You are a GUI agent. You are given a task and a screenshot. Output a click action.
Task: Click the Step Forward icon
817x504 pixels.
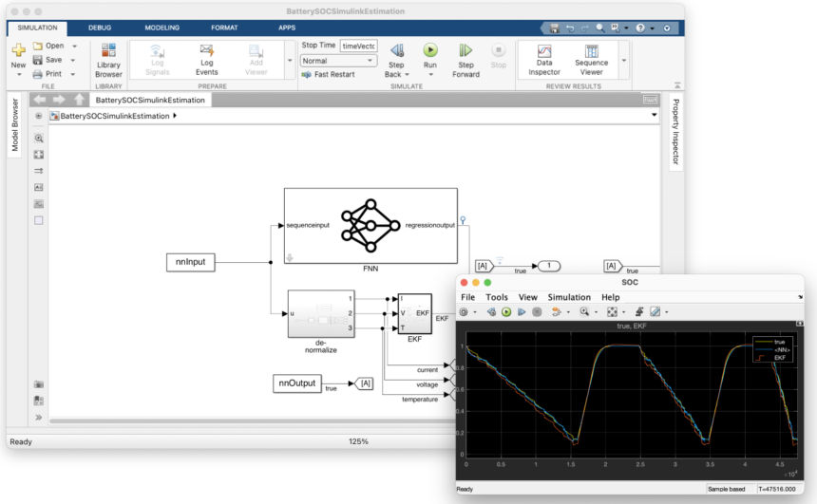click(x=465, y=50)
